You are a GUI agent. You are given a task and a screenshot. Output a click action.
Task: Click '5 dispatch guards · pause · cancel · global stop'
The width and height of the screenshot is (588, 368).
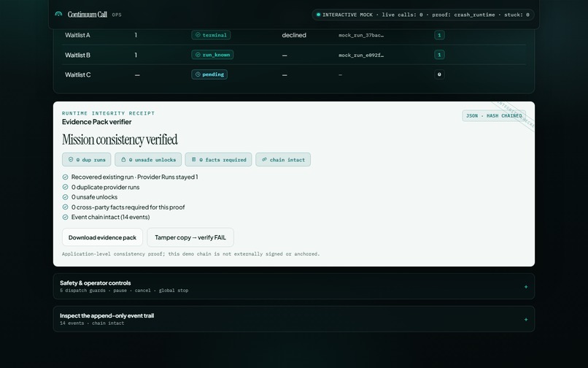tap(124, 291)
